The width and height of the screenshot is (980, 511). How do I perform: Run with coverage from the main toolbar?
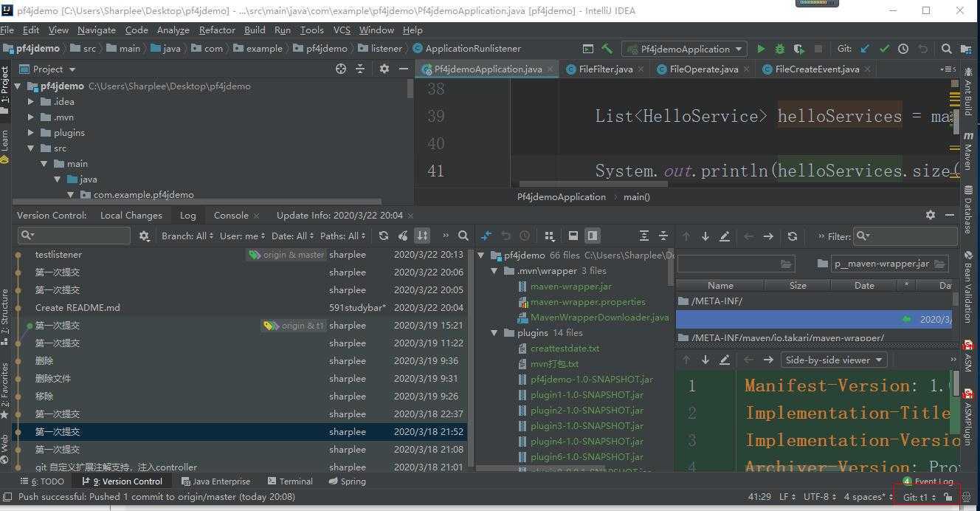pos(798,49)
